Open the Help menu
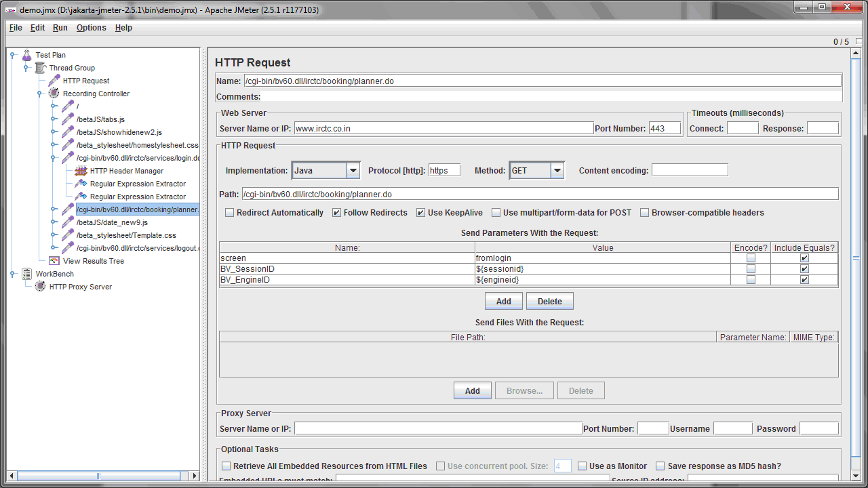This screenshot has width=868, height=488. [123, 28]
